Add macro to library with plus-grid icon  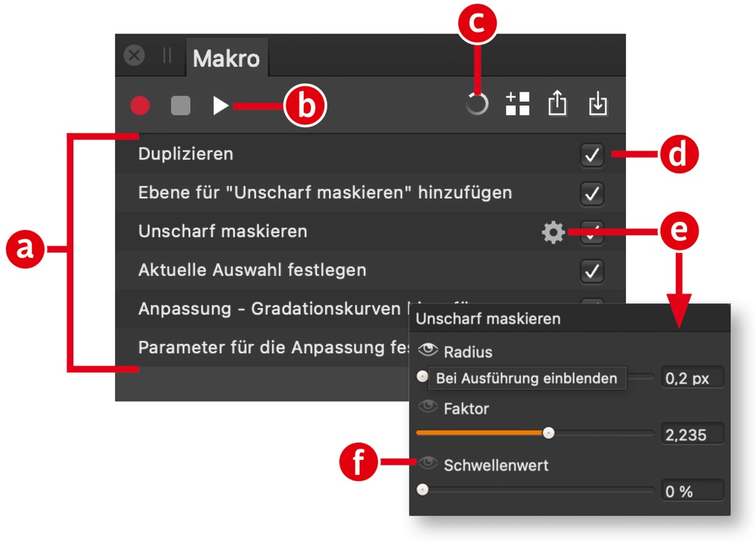(517, 104)
